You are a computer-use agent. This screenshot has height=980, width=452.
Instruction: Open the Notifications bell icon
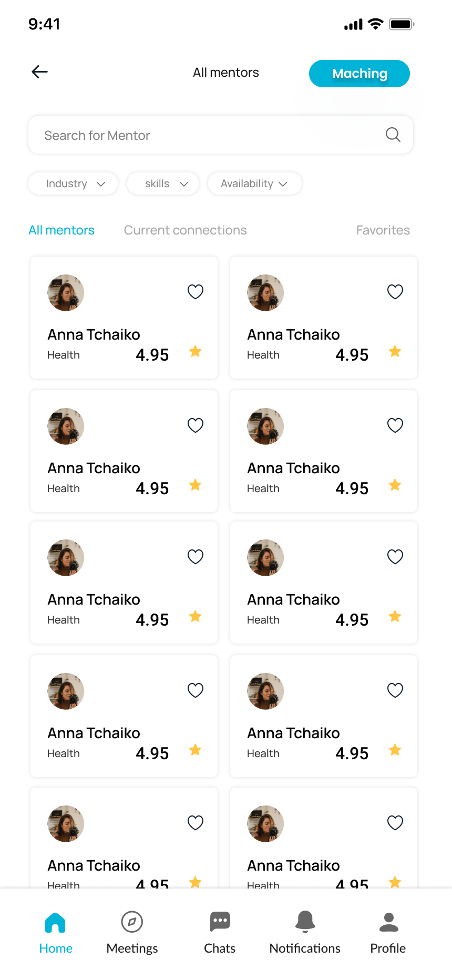305,922
